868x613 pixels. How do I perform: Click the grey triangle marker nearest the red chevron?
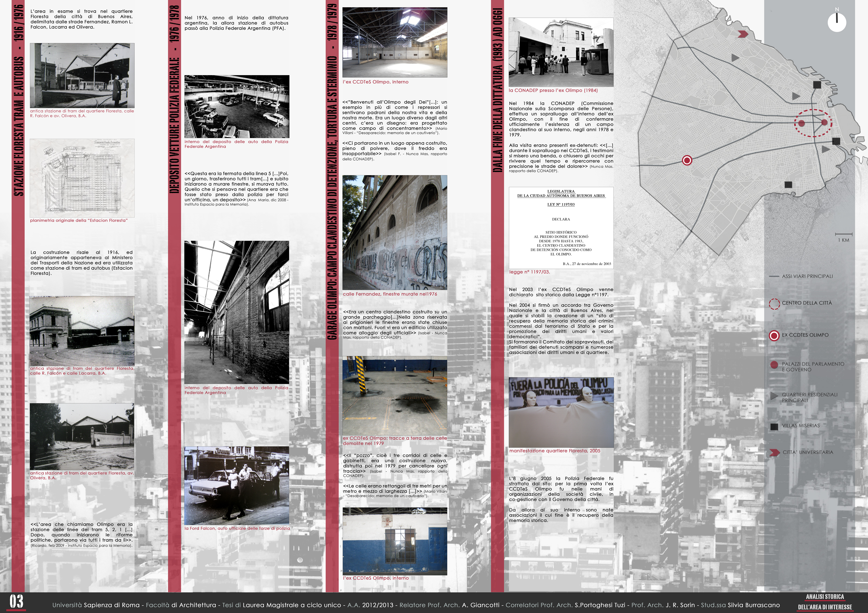735,58
